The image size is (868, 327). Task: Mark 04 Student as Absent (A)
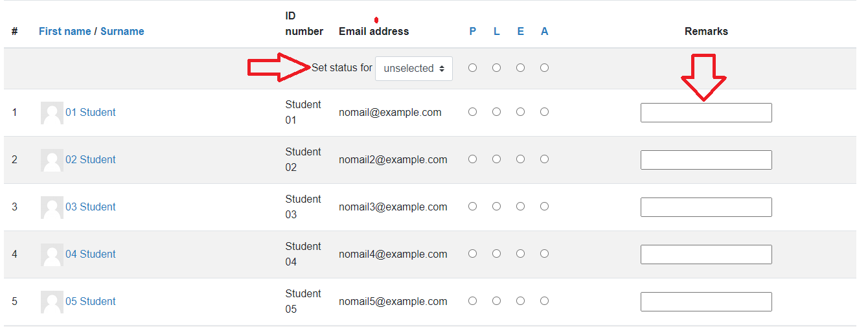click(544, 254)
